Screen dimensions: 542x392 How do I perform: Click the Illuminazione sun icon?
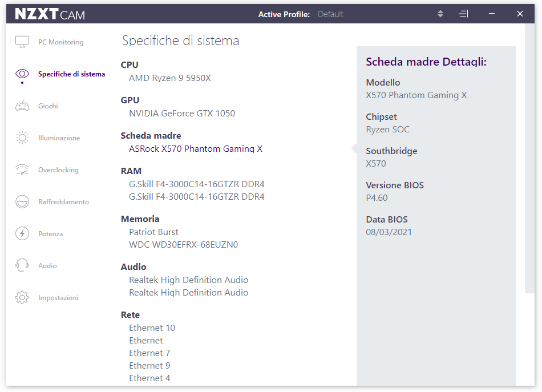22,138
